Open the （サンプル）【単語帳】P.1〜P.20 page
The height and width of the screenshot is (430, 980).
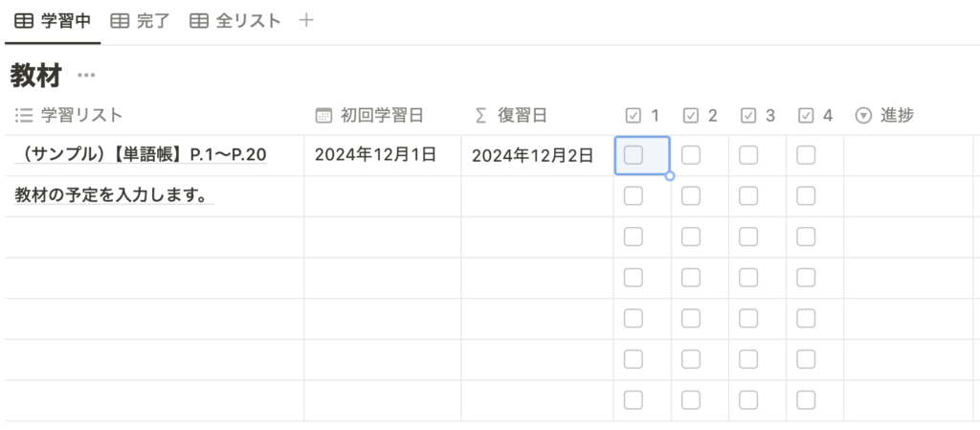click(x=142, y=154)
